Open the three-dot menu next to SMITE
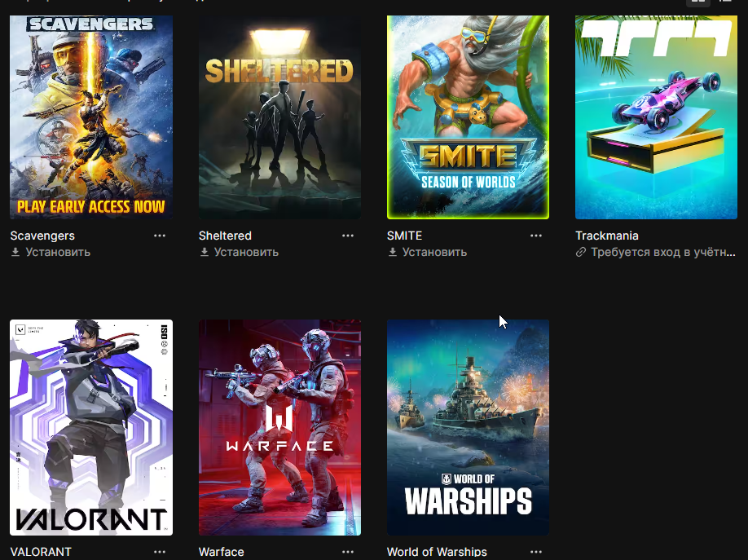748x560 pixels. click(535, 236)
